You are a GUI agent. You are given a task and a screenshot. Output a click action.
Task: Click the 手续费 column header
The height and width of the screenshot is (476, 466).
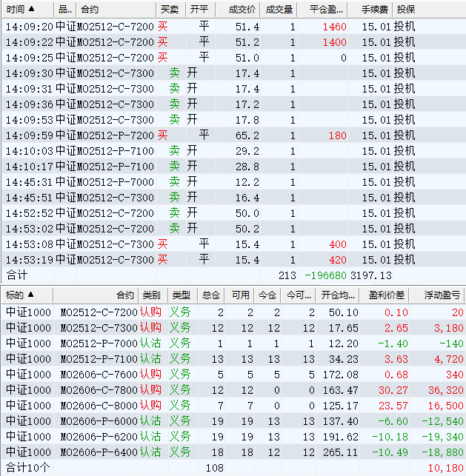(370, 10)
